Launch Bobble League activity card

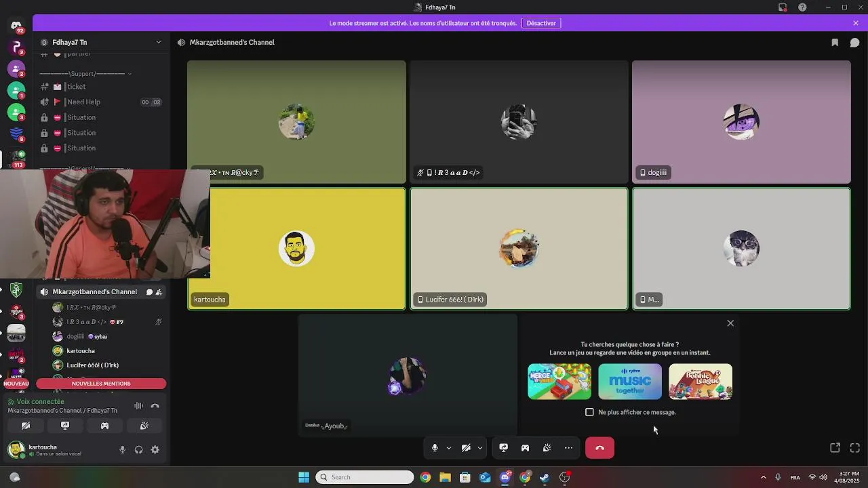coord(701,382)
